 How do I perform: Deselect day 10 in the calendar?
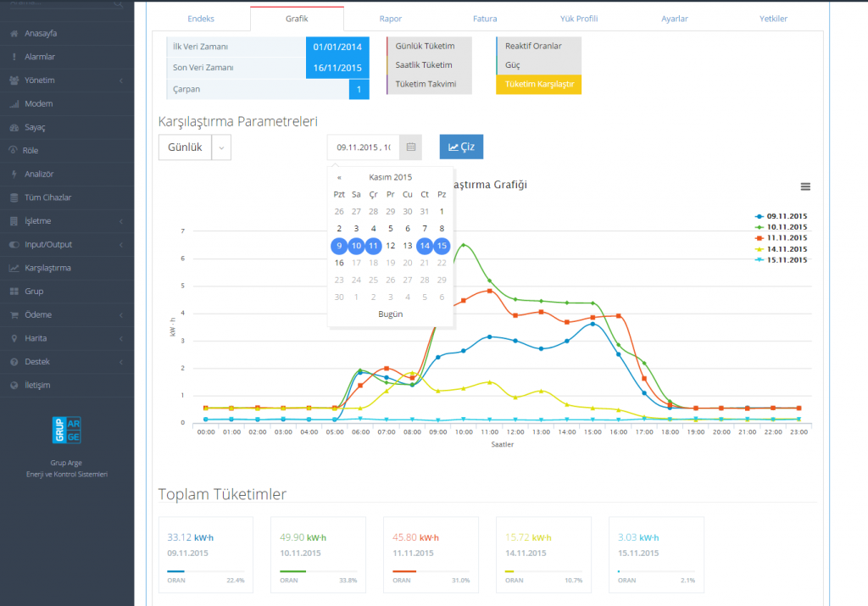[357, 246]
